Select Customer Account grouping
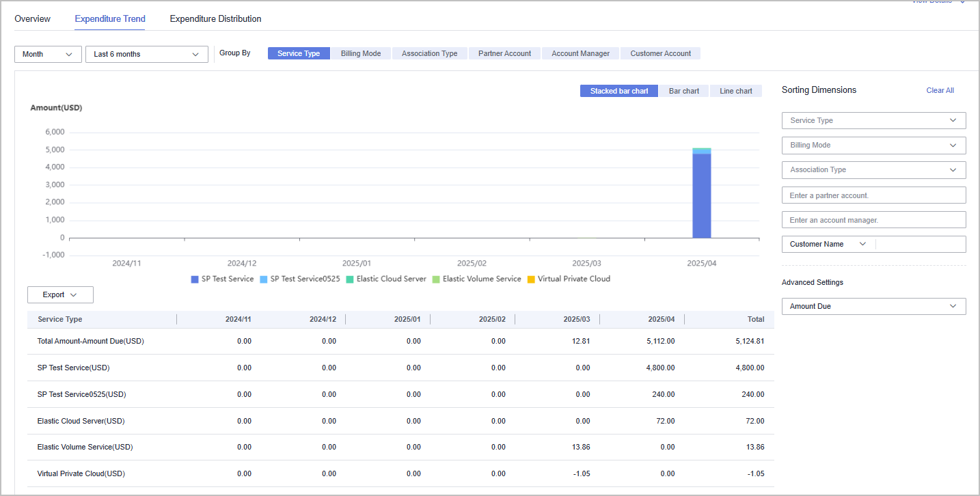 (660, 53)
